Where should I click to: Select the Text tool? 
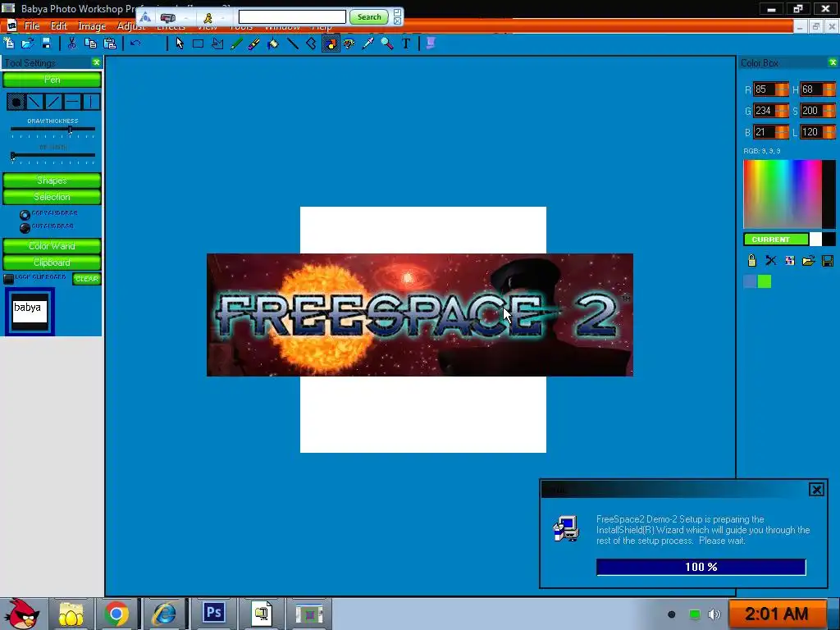pyautogui.click(x=406, y=43)
